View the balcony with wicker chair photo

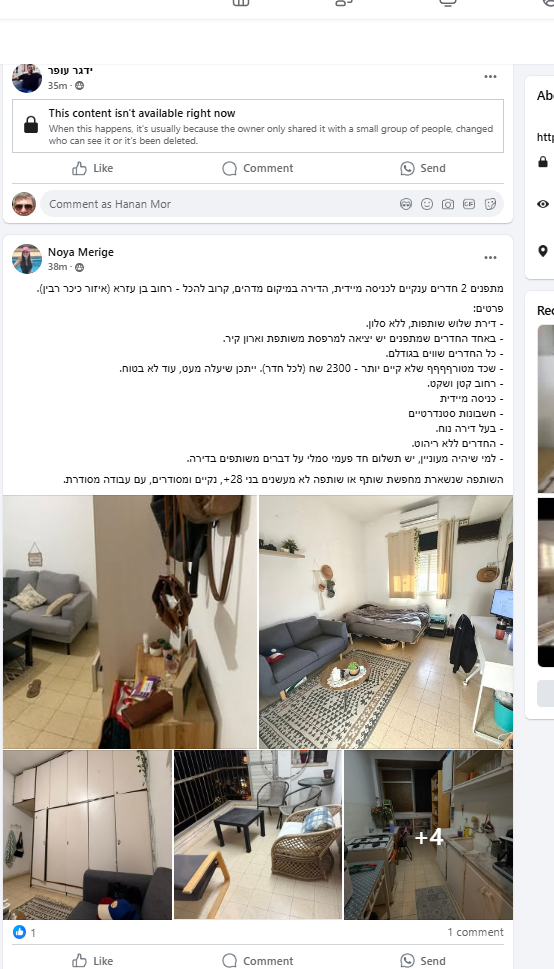coord(258,835)
